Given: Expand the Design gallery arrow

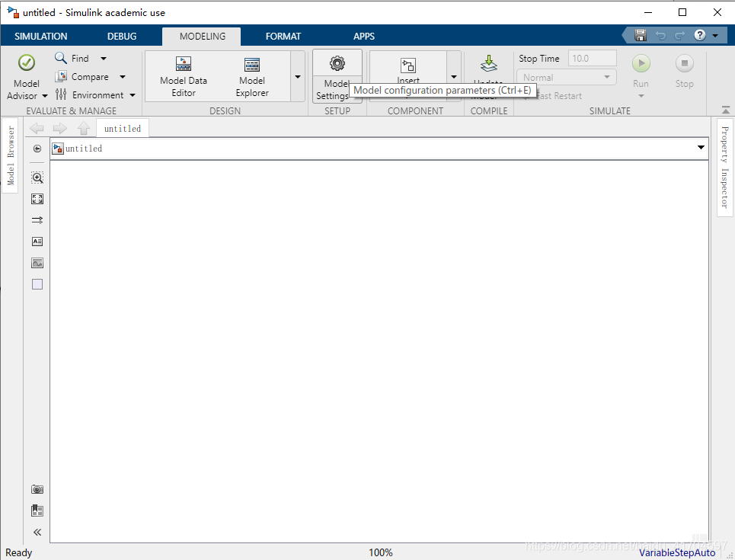Looking at the screenshot, I should pyautogui.click(x=297, y=77).
